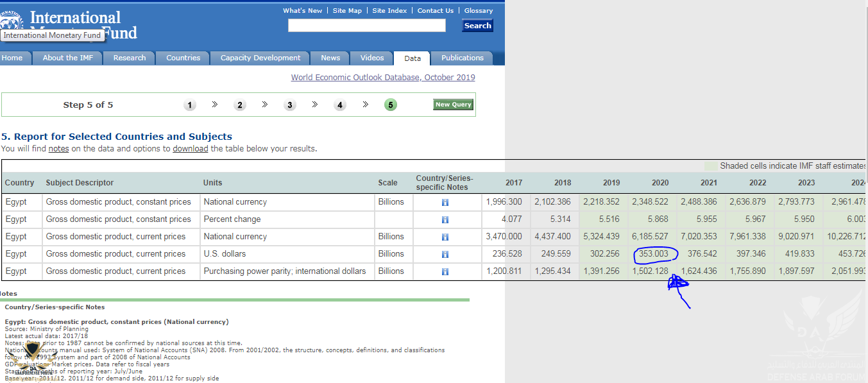The width and height of the screenshot is (868, 383).
Task: Open notes icon for current prices National currency row
Action: (x=445, y=237)
